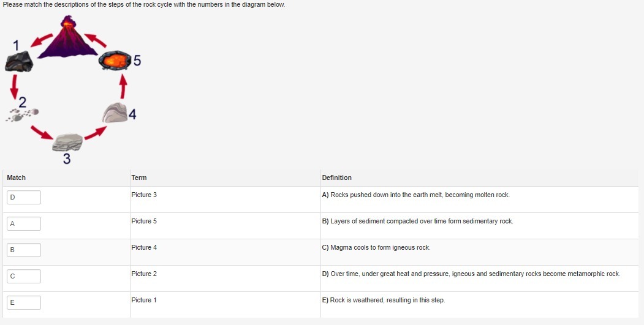Viewport: 644px width, 325px height.
Task: Click the red arrow between rocks 4 and 5
Action: pos(123,86)
